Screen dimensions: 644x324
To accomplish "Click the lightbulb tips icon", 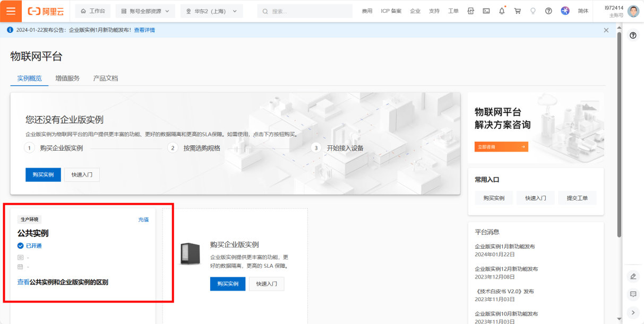I will point(533,11).
